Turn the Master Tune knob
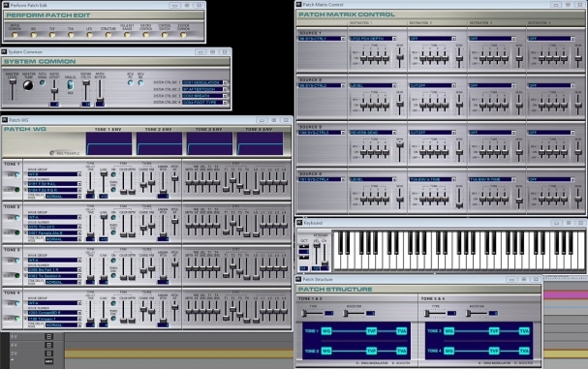This screenshot has width=588, height=369. 28,85
